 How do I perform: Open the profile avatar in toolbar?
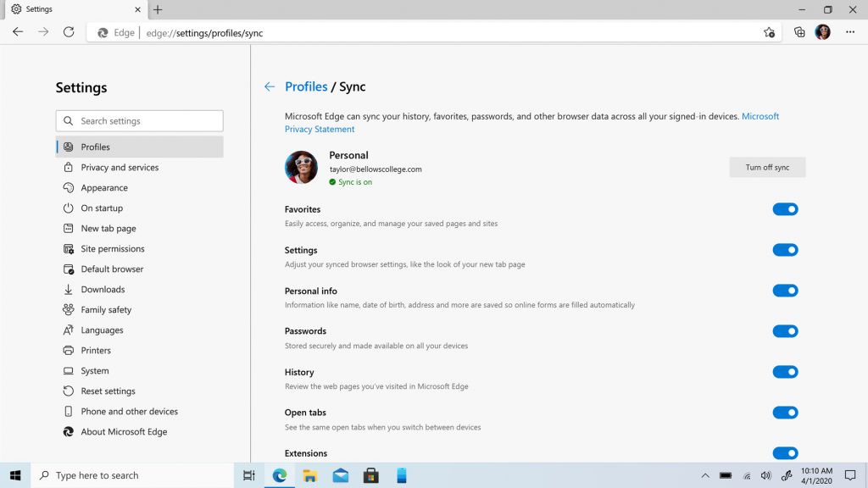pos(822,32)
